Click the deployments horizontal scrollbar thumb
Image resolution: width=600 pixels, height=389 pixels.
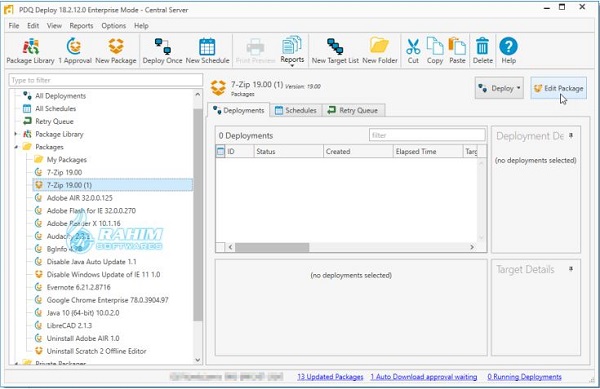pyautogui.click(x=272, y=247)
